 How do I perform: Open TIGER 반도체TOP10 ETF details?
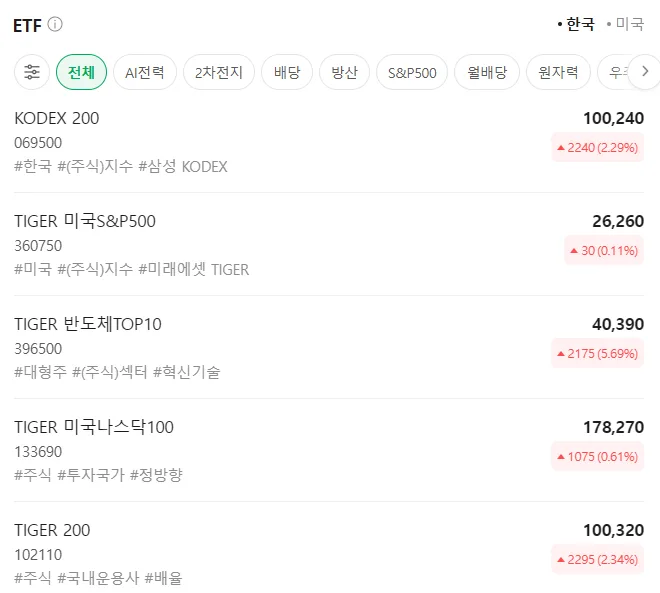point(329,348)
